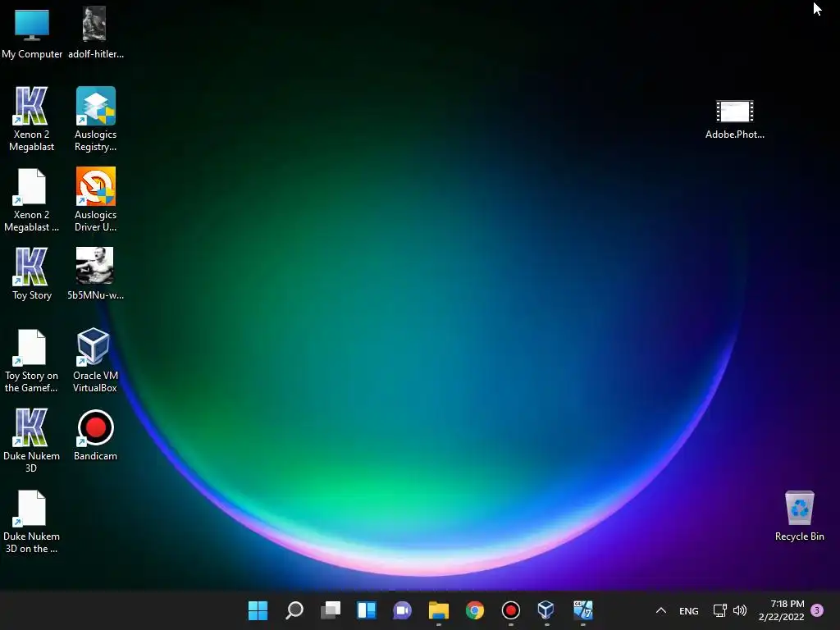The width and height of the screenshot is (840, 630).
Task: Select the Duke Nukem 3D on the... shortcut
Action: click(32, 521)
